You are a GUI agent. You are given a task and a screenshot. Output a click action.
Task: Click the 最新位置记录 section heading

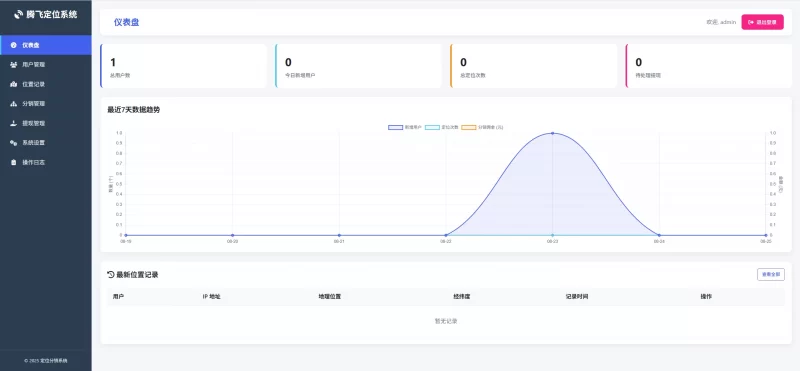(137, 275)
